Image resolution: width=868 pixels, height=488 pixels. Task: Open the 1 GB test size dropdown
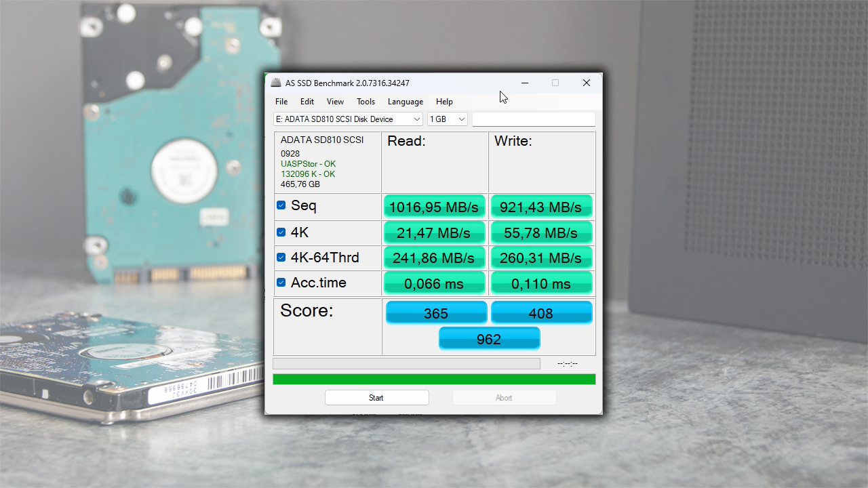[x=448, y=119]
